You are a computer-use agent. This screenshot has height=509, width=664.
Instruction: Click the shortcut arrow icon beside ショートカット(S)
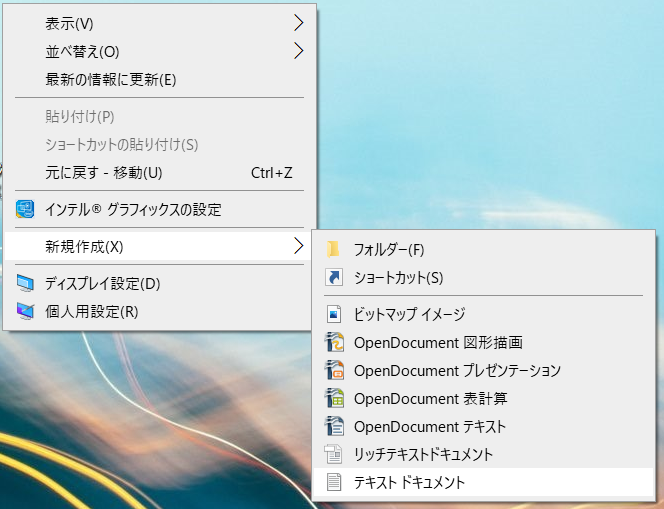point(334,276)
